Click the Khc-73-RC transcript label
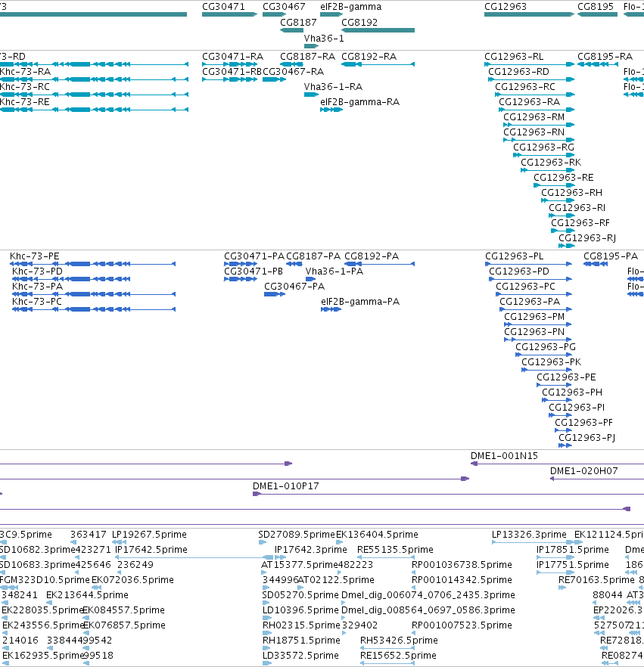The height and width of the screenshot is (667, 644). (25, 87)
